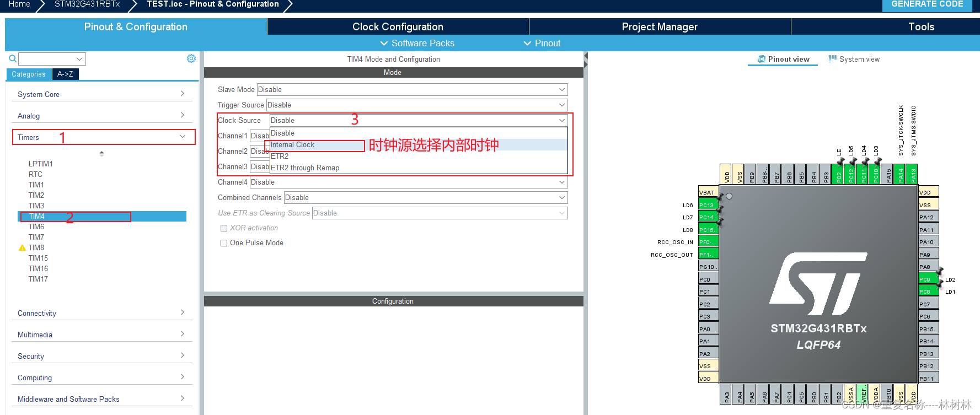The image size is (980, 415).
Task: Select the green PC8 pin
Action: tap(929, 292)
